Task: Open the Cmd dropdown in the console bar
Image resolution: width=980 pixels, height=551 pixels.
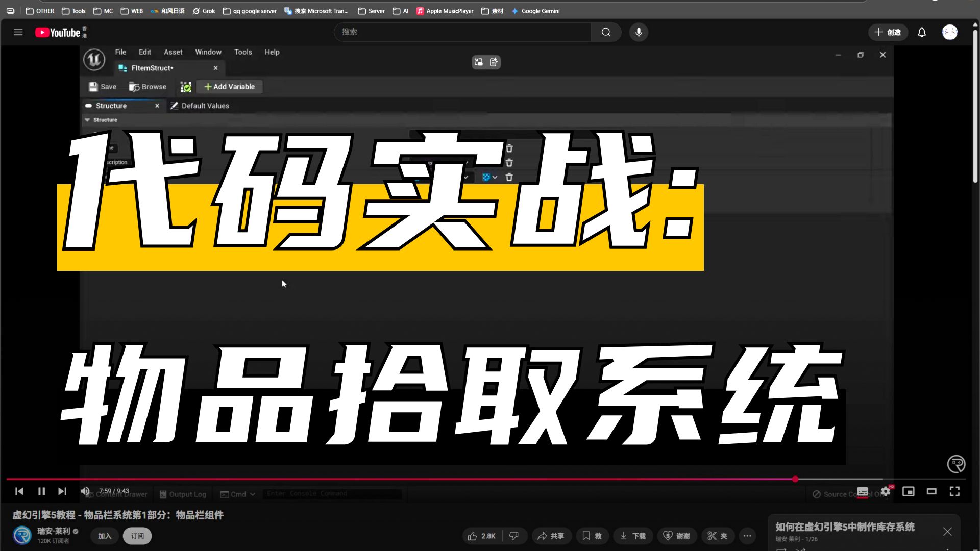Action: 238,494
